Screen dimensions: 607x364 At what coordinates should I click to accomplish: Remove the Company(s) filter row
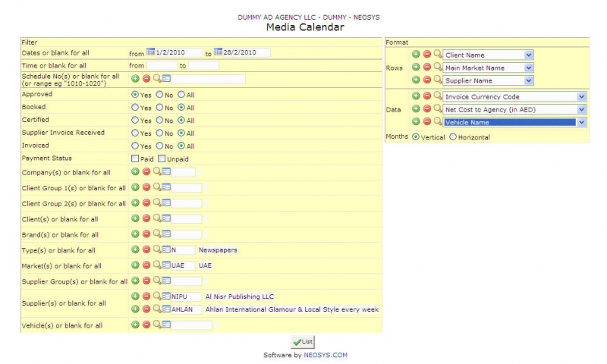(x=146, y=171)
